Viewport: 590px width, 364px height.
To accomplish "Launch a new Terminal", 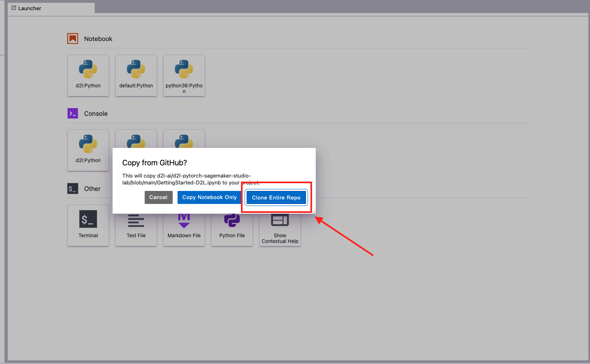I will 88,225.
